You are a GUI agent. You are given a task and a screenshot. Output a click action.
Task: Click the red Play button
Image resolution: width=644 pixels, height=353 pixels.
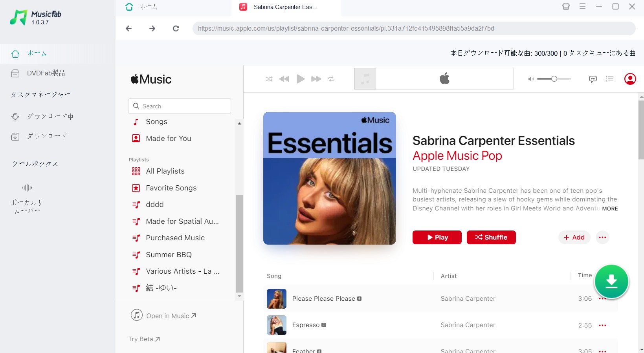point(437,237)
